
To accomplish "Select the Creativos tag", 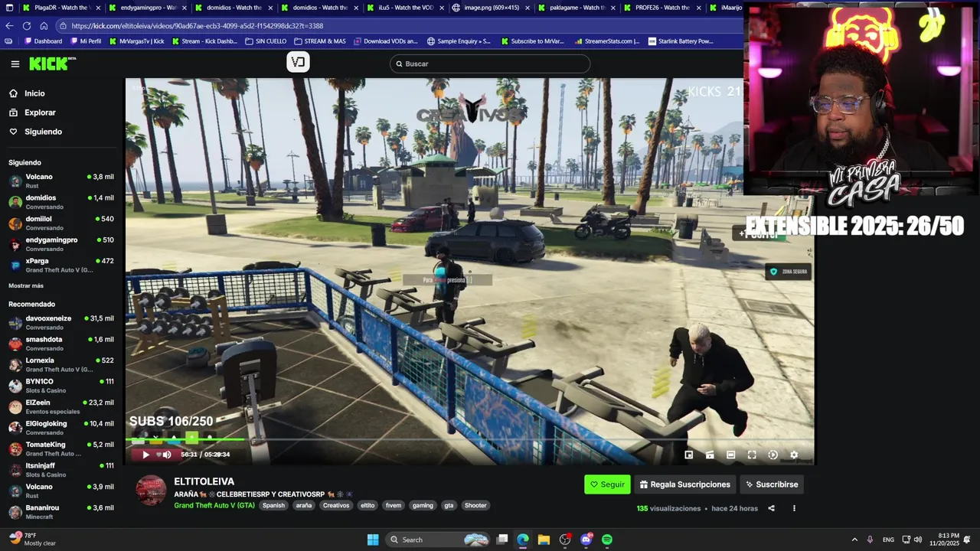I will [x=336, y=505].
